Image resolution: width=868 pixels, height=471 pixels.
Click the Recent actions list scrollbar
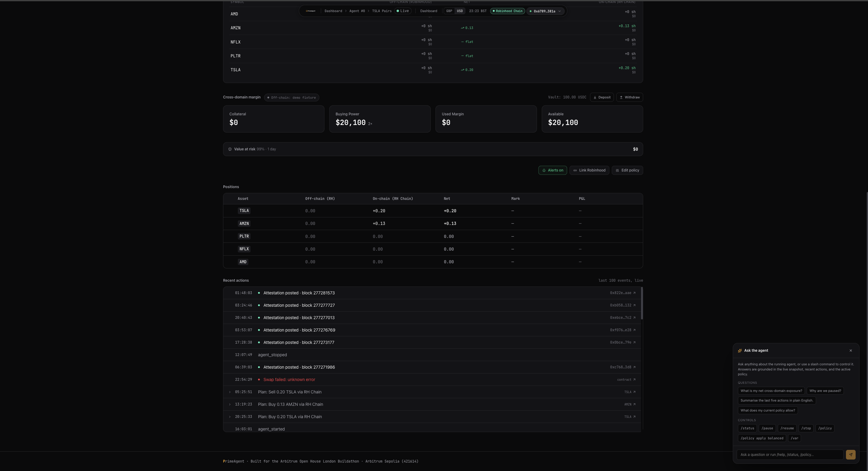pos(642,303)
